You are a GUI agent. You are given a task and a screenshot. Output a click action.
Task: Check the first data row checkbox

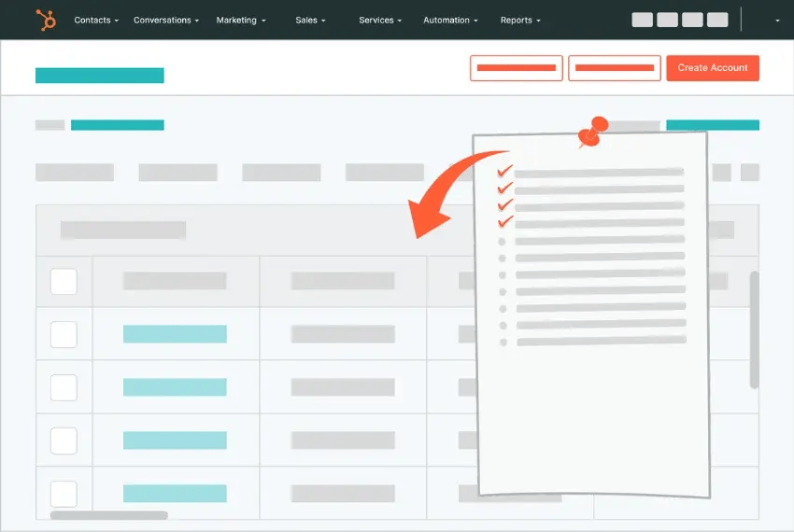(x=64, y=334)
